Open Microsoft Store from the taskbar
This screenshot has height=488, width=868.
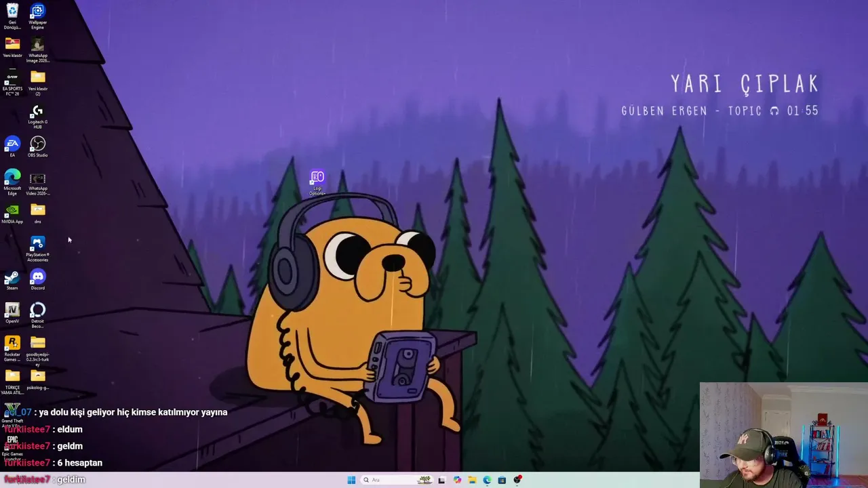[502, 480]
